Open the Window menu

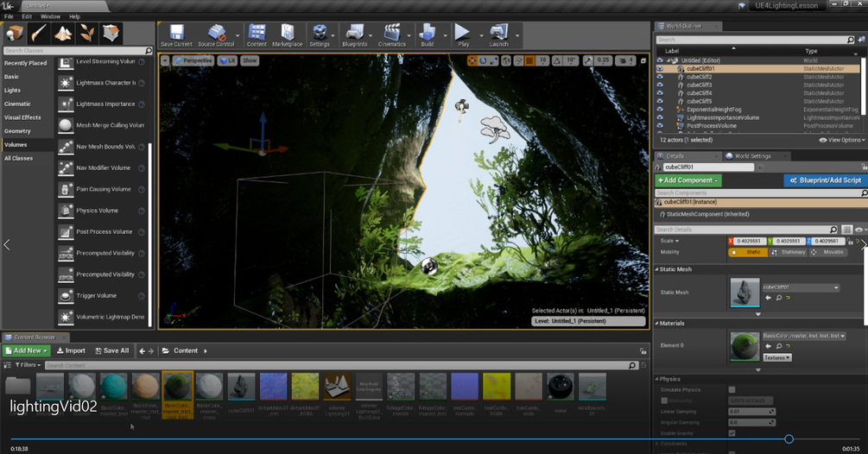50,16
